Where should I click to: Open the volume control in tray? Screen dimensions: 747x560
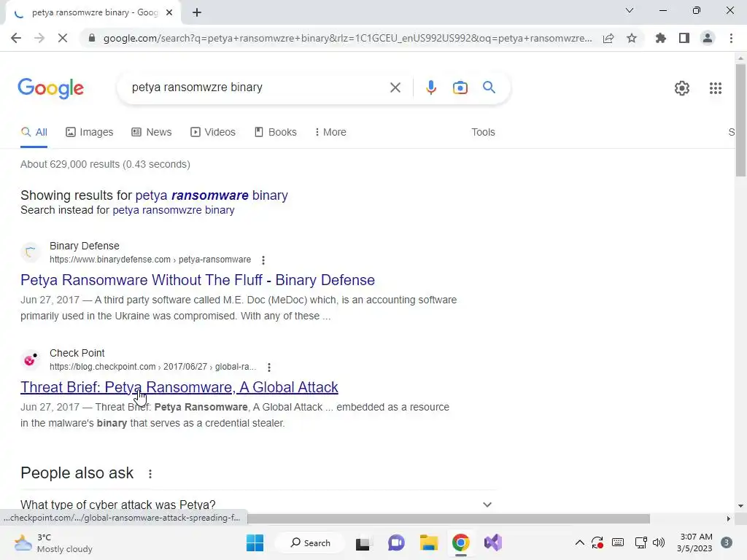pyautogui.click(x=659, y=542)
